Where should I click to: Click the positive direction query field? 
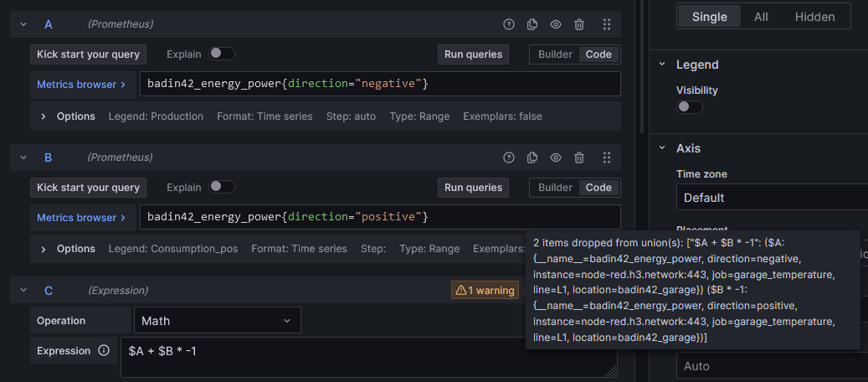tap(380, 217)
